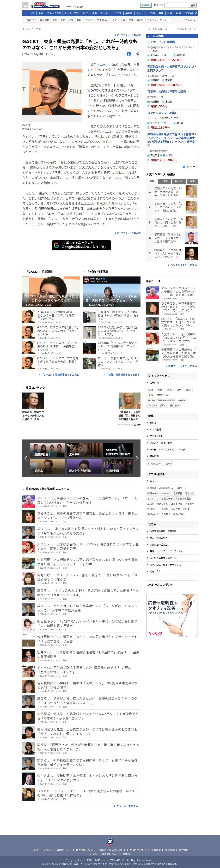Click the ガンダム tag

pyautogui.click(x=164, y=20)
